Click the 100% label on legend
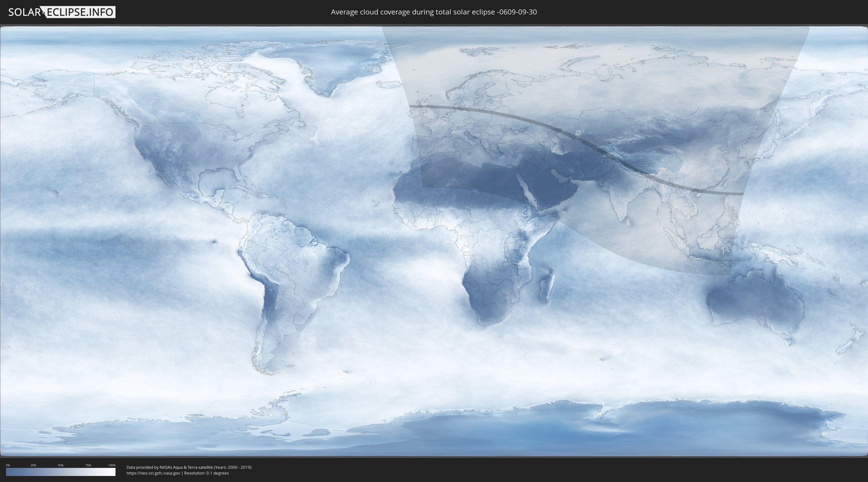Screen dimensions: 868x482 tap(112, 465)
